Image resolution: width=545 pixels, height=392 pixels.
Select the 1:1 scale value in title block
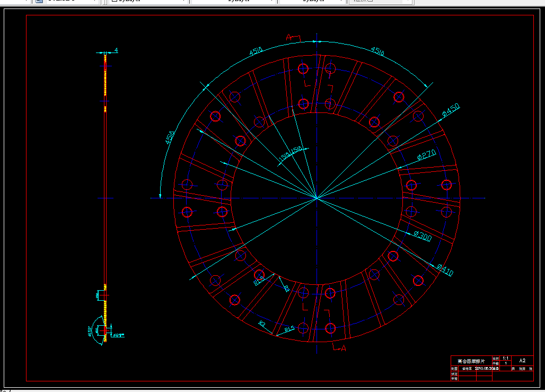(506, 358)
